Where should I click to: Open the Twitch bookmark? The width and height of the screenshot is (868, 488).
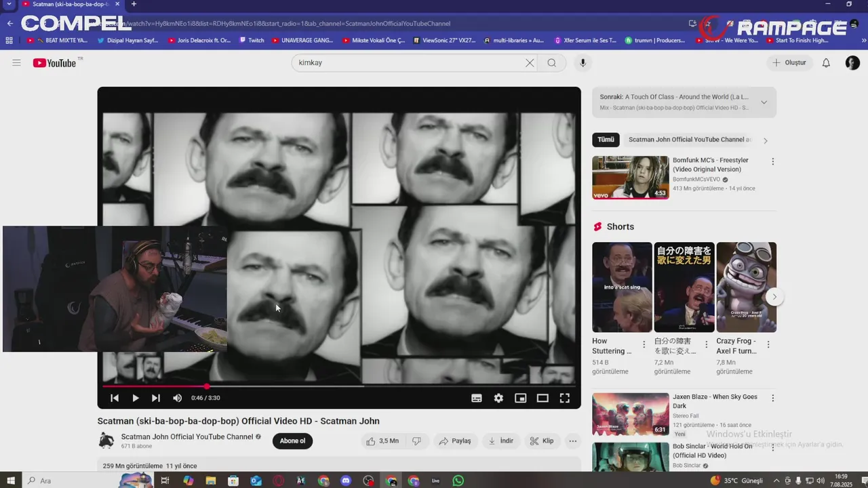(252, 41)
